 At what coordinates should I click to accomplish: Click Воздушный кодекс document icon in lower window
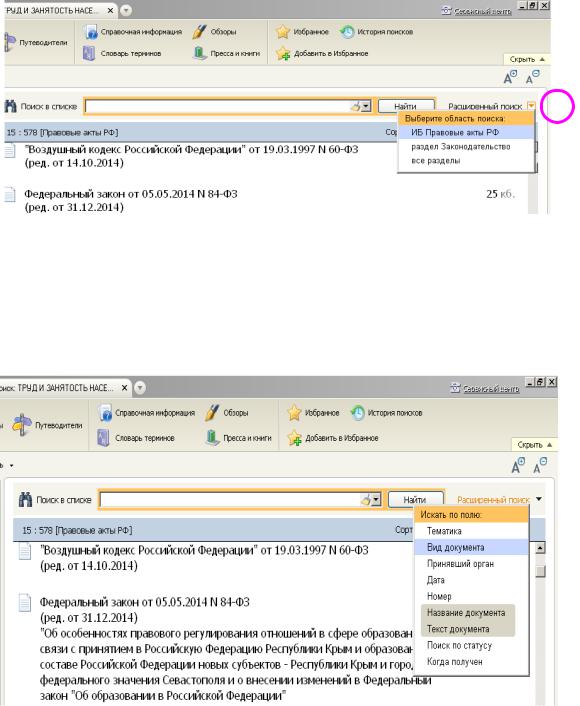pos(25,551)
